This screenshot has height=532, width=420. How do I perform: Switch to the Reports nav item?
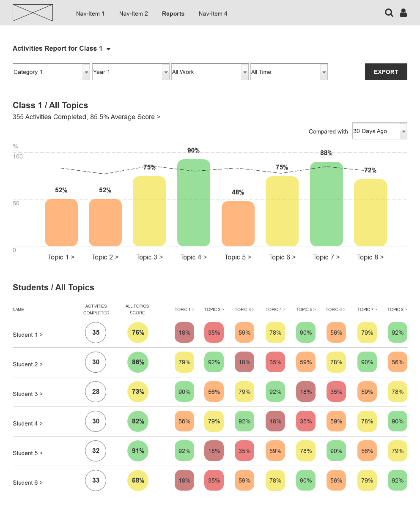point(173,14)
